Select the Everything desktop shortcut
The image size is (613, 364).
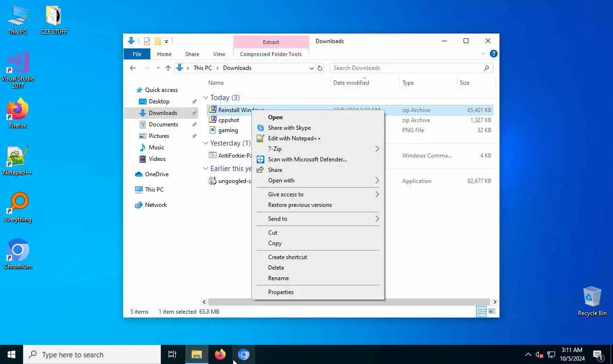click(18, 207)
